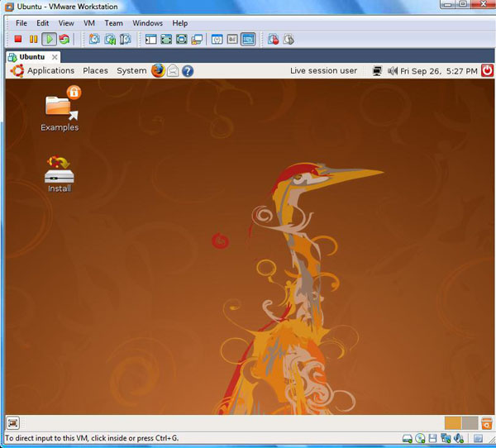Stop the VM with the red Power Off button
The height and width of the screenshot is (448, 496).
tap(18, 39)
